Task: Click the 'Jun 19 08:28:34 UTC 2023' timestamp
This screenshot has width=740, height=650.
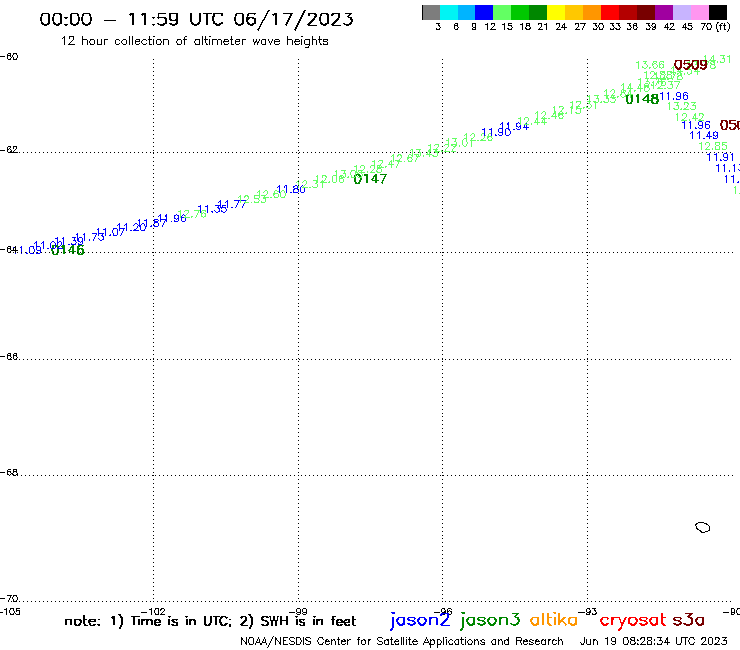Action: tap(654, 642)
